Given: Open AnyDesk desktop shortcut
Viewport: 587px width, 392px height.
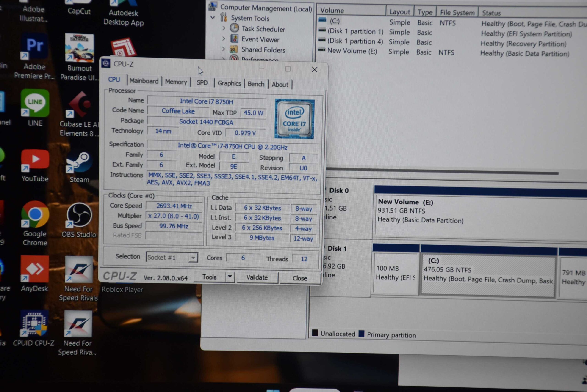Looking at the screenshot, I should (x=35, y=269).
